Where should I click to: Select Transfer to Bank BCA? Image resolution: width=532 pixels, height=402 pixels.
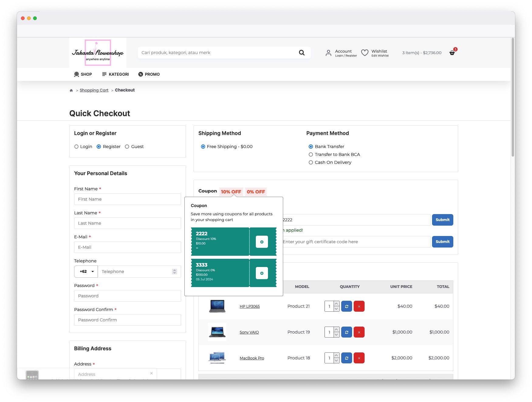311,154
